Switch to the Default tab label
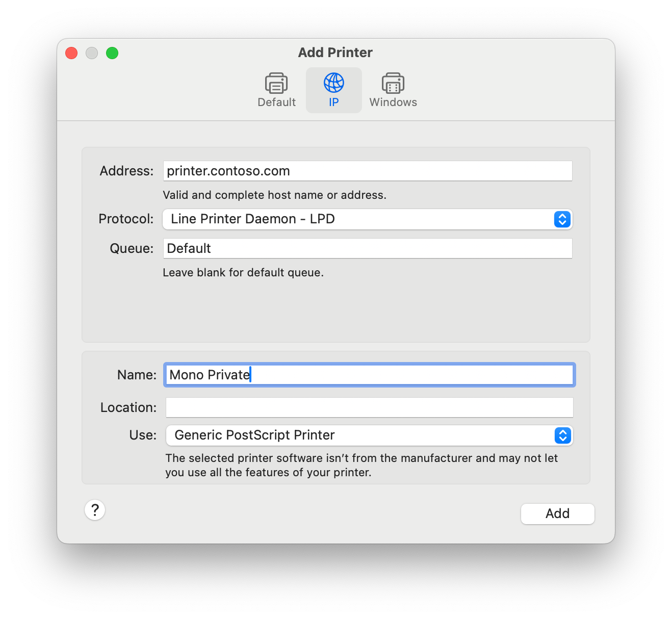This screenshot has height=619, width=672. (x=276, y=102)
